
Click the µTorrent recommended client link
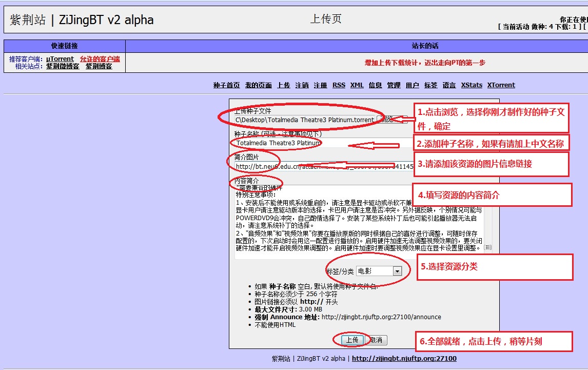60,59
